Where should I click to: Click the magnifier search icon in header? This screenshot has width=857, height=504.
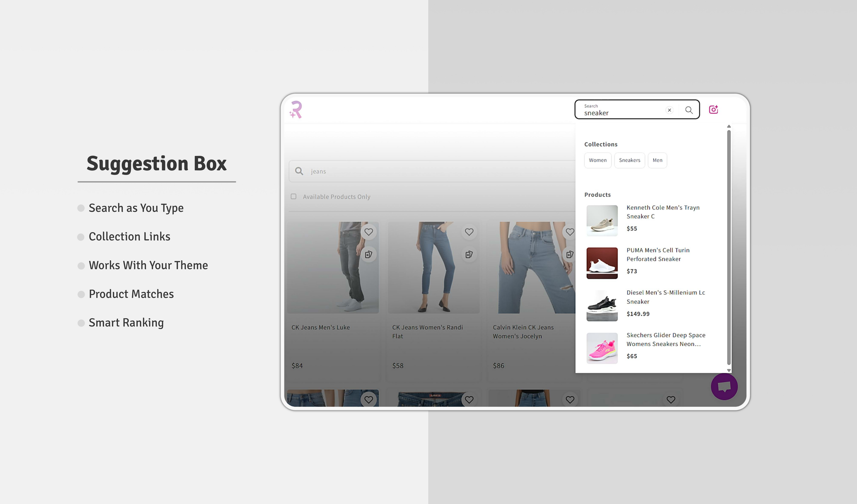tap(689, 110)
